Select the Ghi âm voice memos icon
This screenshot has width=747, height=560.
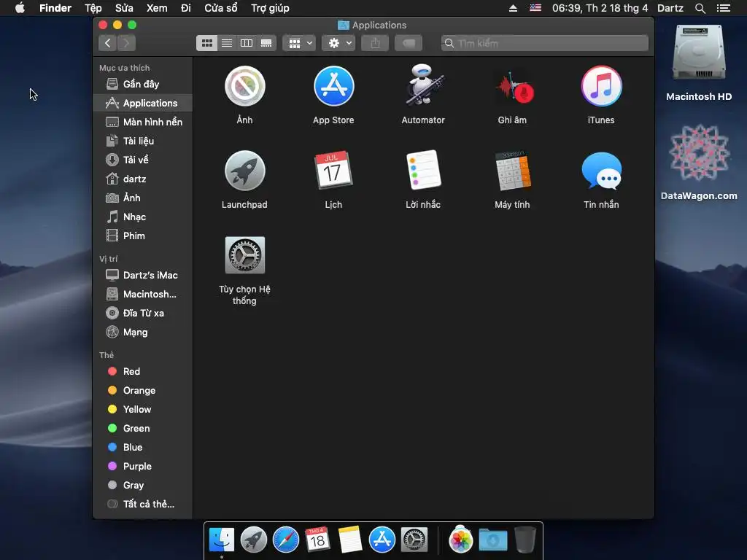point(514,88)
